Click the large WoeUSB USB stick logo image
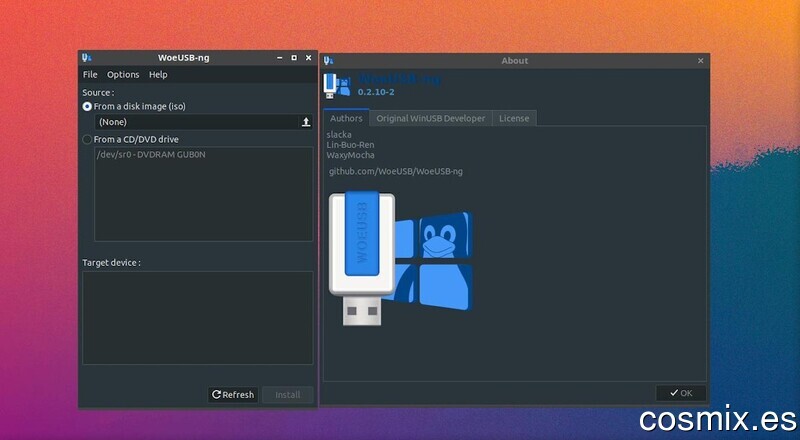The image size is (800, 440). [x=401, y=258]
